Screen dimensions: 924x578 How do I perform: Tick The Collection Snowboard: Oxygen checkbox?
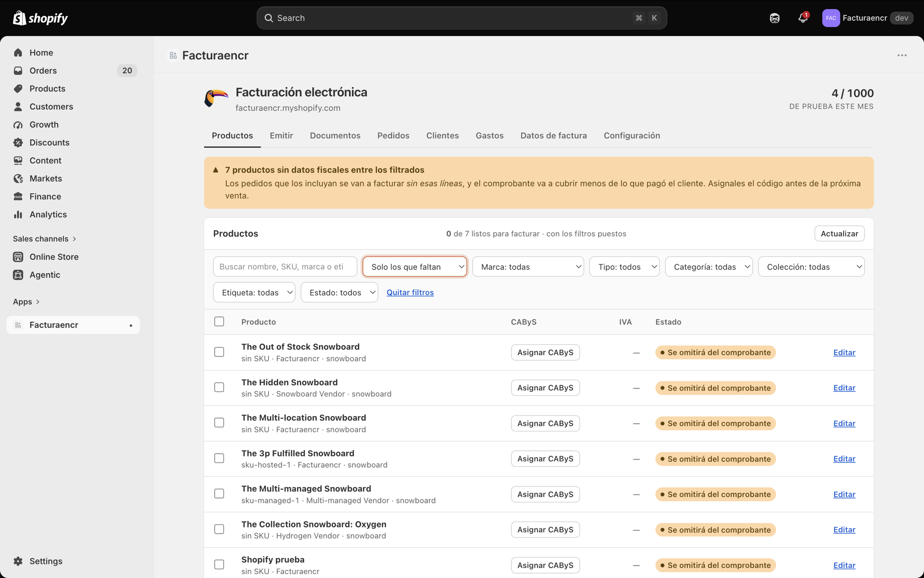click(219, 529)
